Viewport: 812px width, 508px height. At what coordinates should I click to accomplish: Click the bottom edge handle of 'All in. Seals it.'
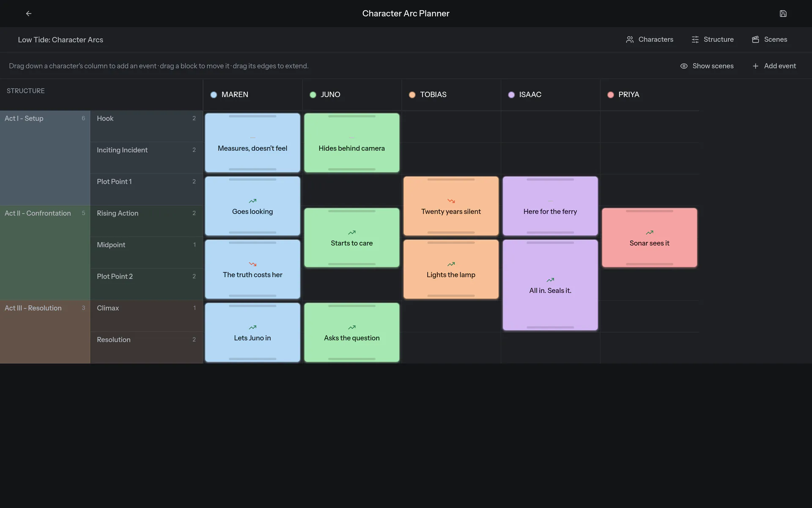[550, 327]
